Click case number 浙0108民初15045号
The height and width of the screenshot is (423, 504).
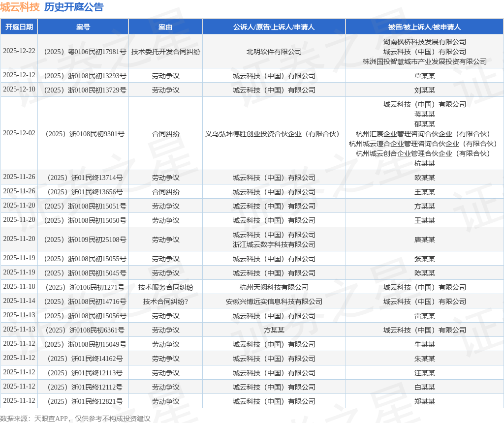(85, 273)
